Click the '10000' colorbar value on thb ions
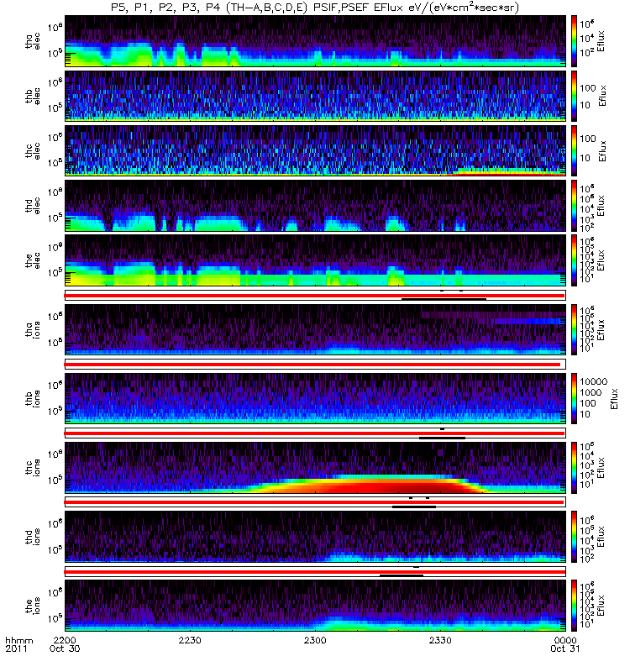Image resolution: width=630 pixels, height=672 pixels. [x=594, y=381]
